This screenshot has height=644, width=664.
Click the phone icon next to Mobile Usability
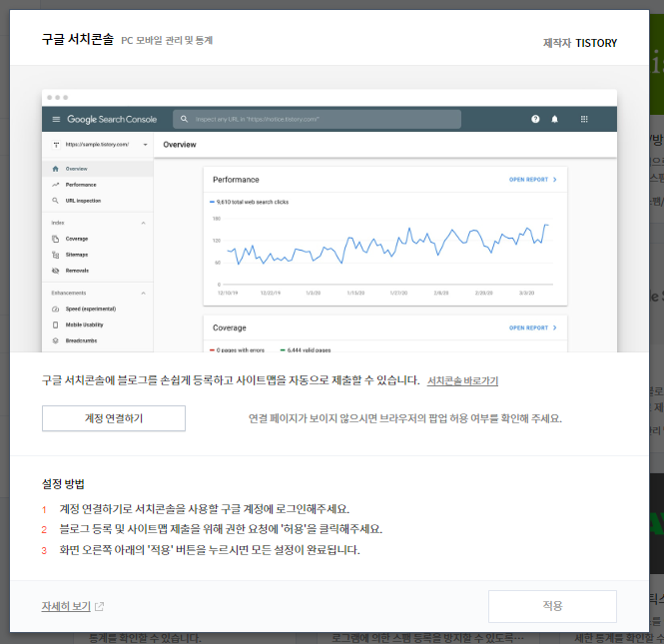click(x=56, y=324)
